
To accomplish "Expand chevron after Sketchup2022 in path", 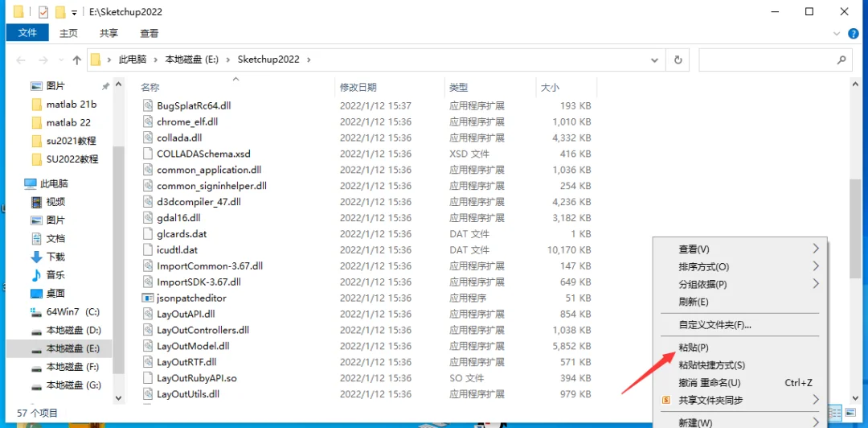I will (x=309, y=60).
